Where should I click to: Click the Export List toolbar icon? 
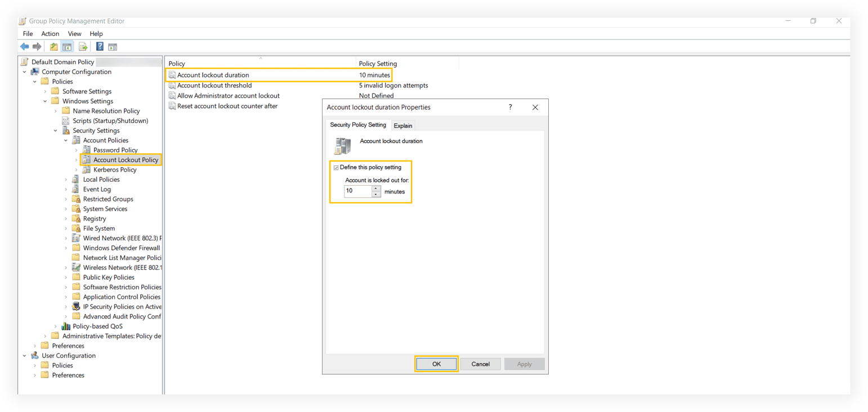[x=83, y=46]
